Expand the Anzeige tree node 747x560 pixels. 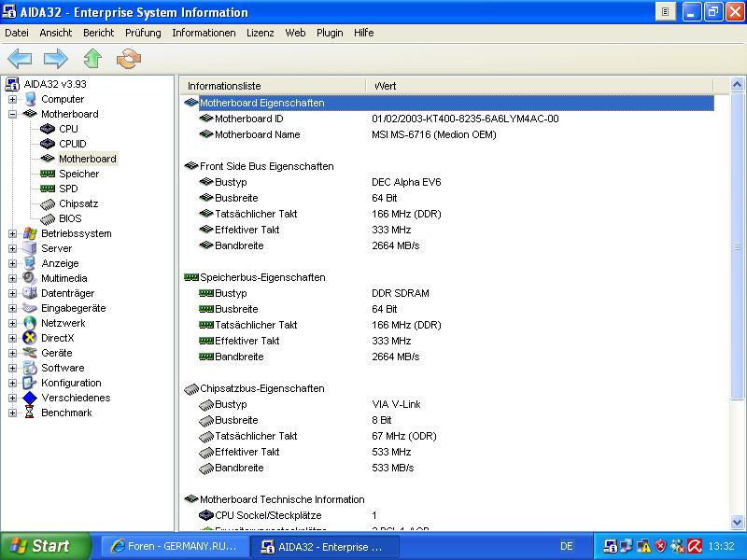coord(13,263)
